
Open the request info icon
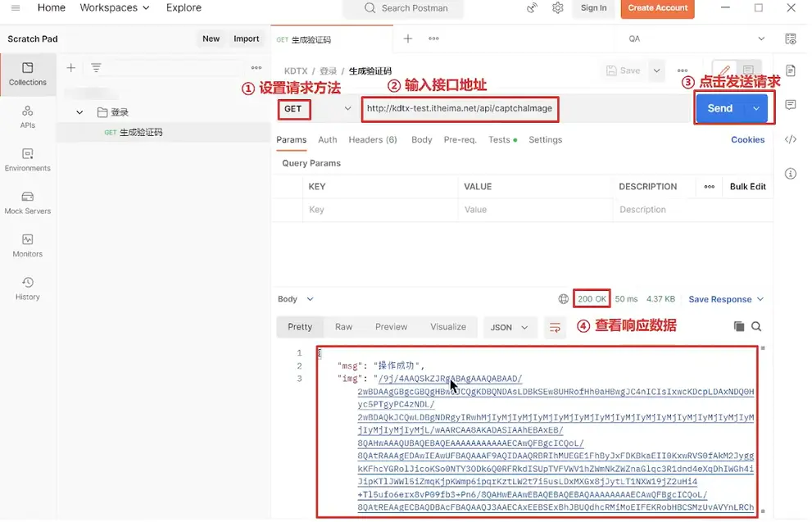790,174
